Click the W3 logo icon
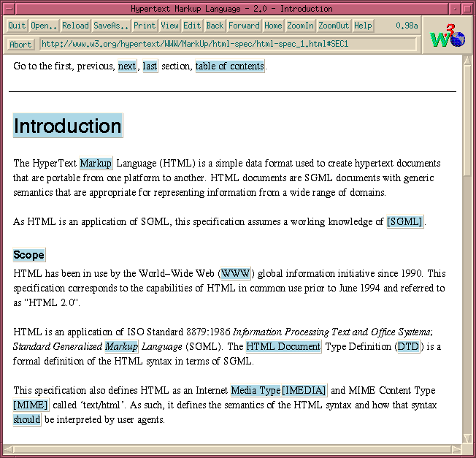476x458 pixels. (x=448, y=36)
